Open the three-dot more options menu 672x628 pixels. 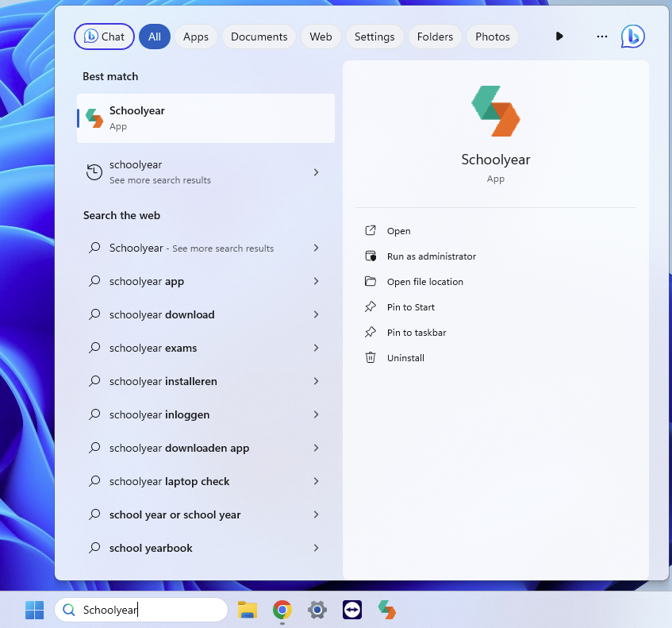point(602,37)
